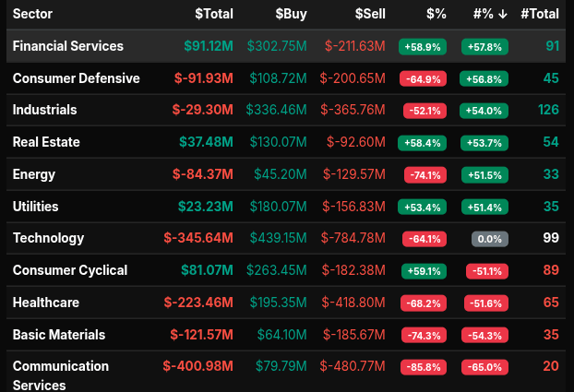Open the Utilities sector row
574x392 pixels.
tap(35, 207)
